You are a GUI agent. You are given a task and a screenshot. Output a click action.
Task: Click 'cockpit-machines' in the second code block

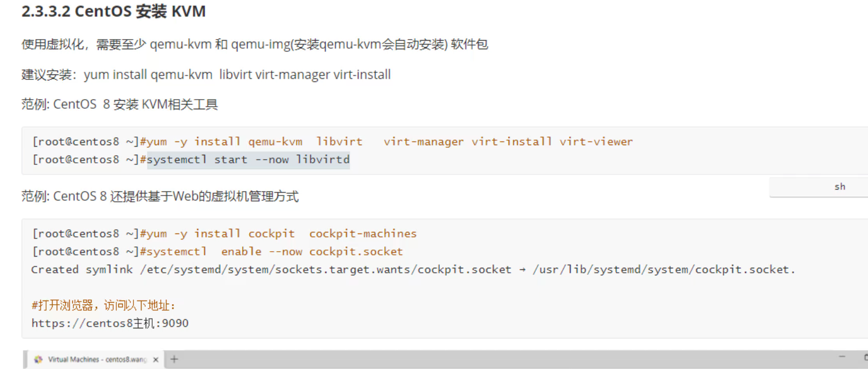[x=363, y=234]
